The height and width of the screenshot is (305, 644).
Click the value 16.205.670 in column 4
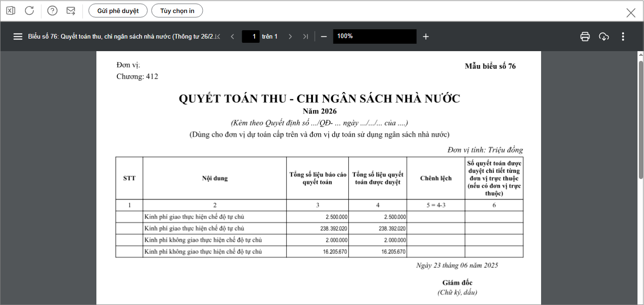click(x=393, y=252)
